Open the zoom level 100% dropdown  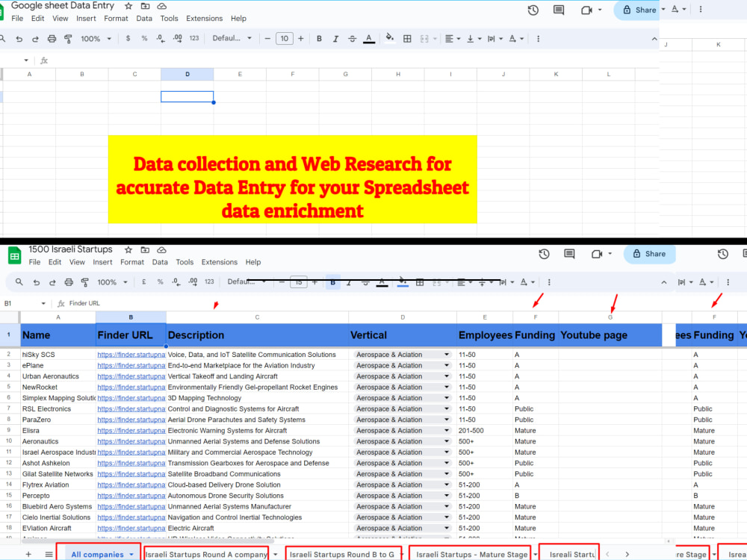tap(111, 281)
